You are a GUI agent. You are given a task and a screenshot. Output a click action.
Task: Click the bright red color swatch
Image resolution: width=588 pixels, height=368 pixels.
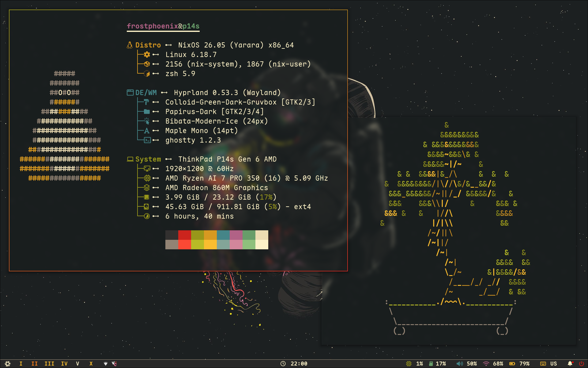point(184,245)
